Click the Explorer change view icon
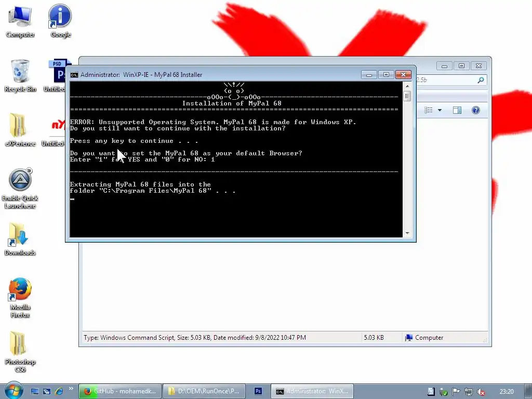 pos(429,110)
